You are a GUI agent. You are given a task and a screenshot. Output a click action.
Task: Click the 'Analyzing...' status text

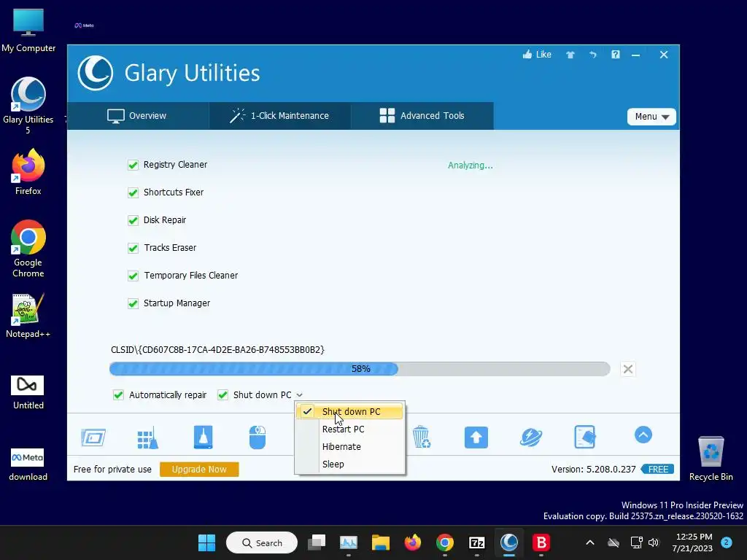click(x=471, y=166)
